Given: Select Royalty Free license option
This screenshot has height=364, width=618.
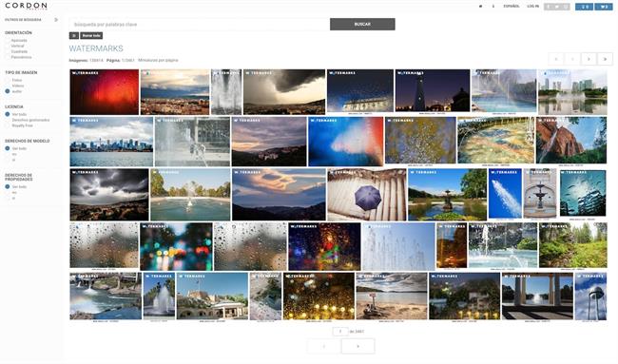Looking at the screenshot, I should click(8, 125).
